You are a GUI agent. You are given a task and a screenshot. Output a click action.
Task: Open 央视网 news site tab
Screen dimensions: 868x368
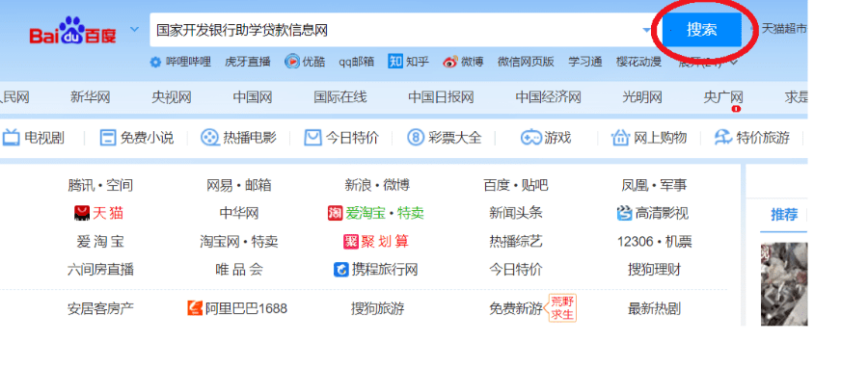(x=172, y=98)
